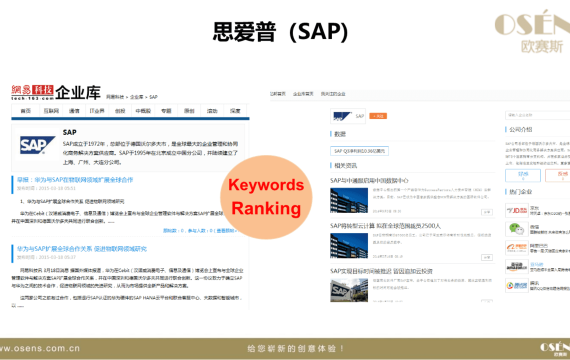The image size is (570, 360).
Task: Click the SAP Q3 net profit data tag
Action: tap(359, 151)
